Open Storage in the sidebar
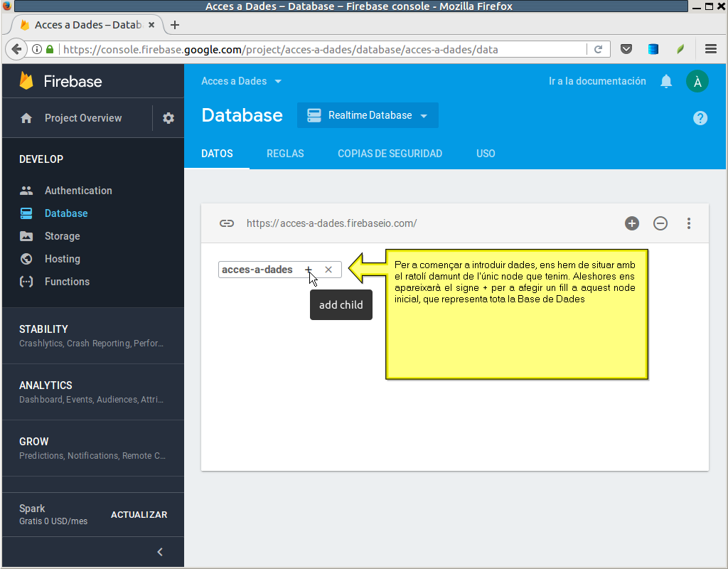 (x=63, y=236)
